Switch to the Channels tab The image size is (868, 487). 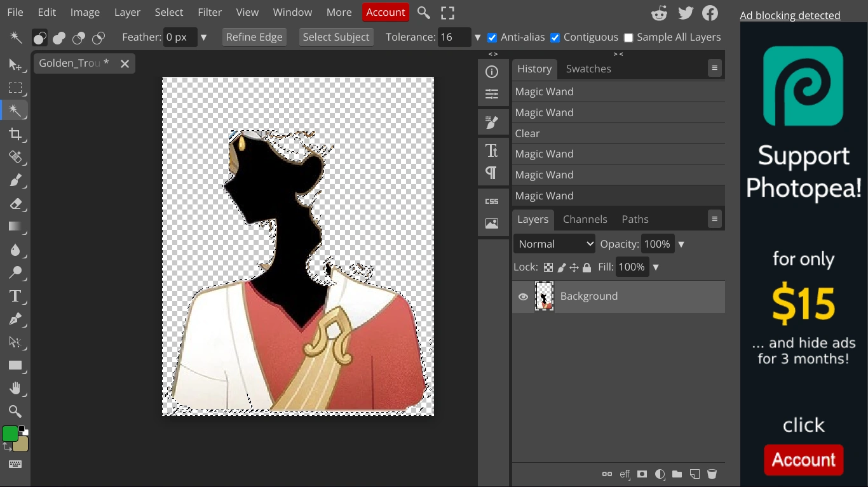pos(585,219)
